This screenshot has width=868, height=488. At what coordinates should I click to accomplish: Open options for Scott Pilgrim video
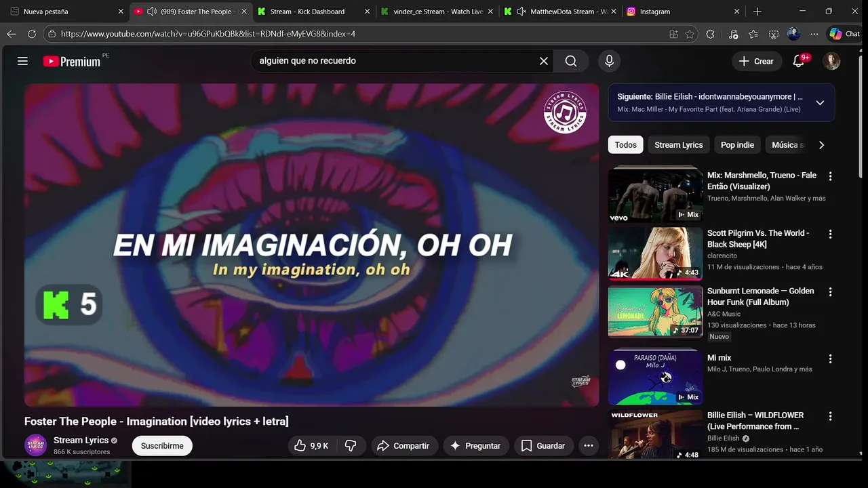pos(830,234)
